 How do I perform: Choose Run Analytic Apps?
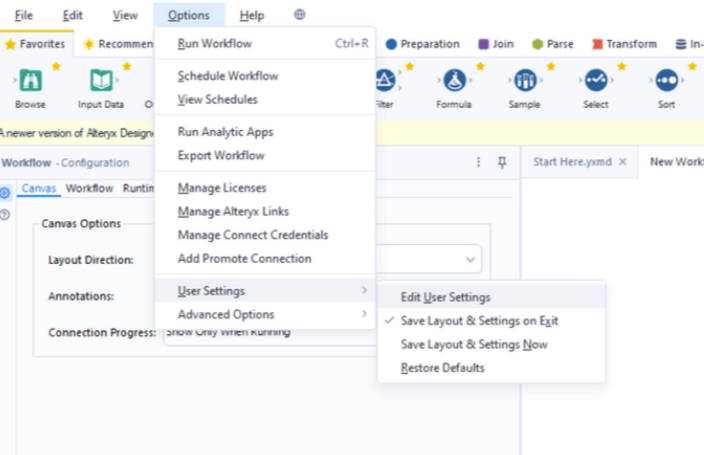coord(265,132)
